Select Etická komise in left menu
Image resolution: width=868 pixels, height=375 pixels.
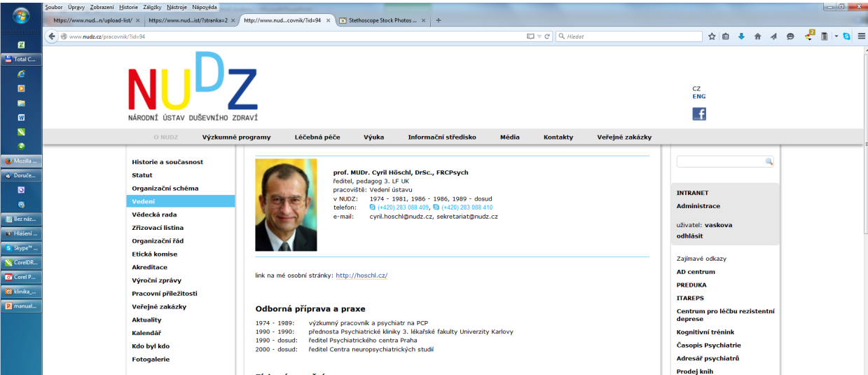click(155, 254)
